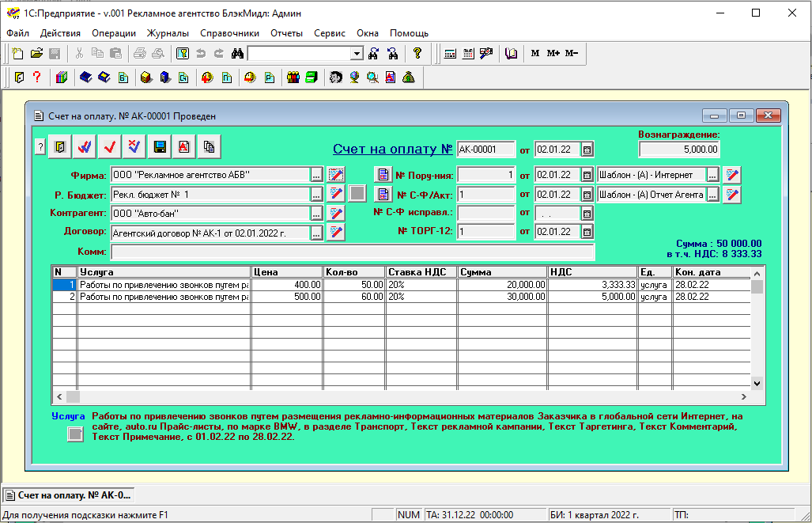Switch to the Счет на оплату window tab
The image size is (812, 523).
[68, 495]
